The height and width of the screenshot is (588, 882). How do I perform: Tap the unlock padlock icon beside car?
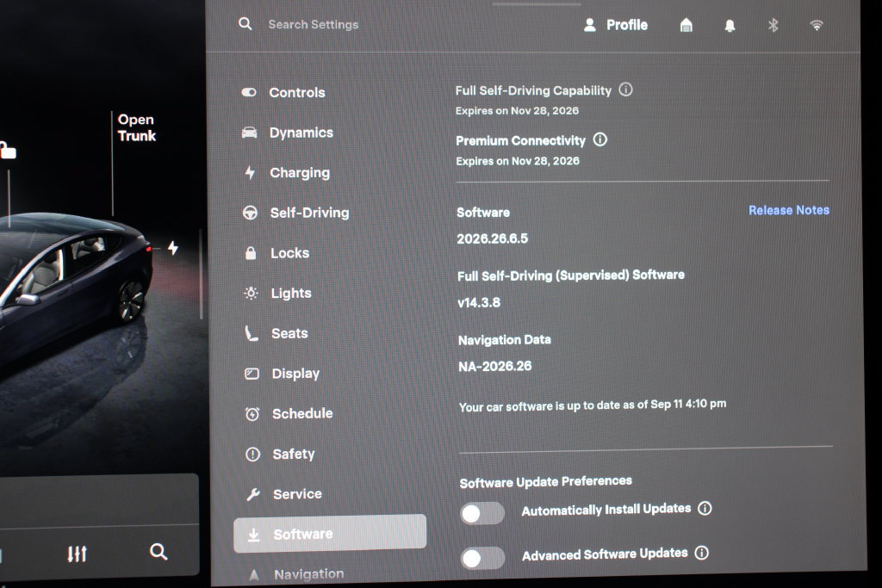(7, 150)
